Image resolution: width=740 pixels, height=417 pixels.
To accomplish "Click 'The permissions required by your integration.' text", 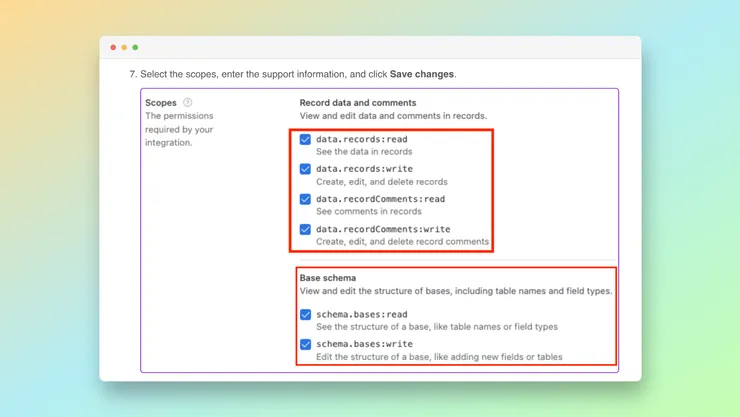I will coord(179,129).
